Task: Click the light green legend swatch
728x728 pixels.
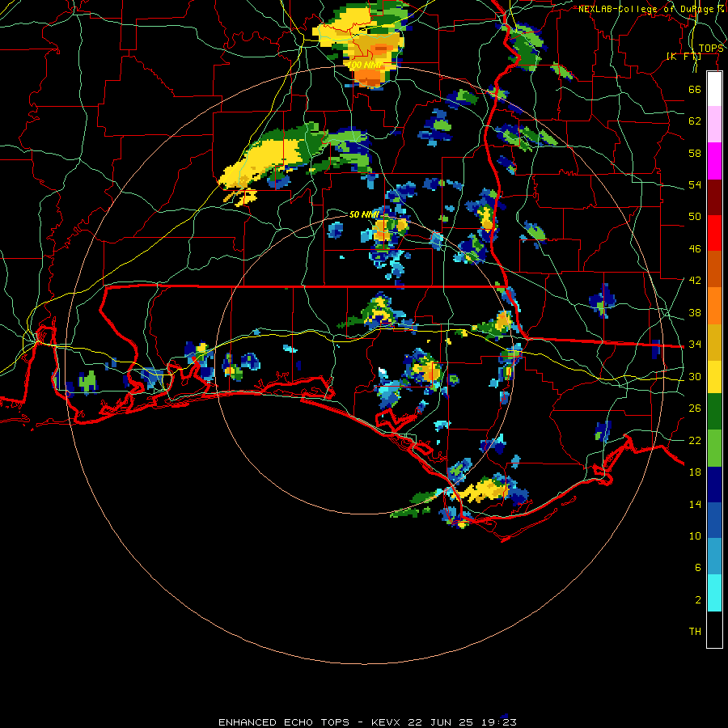Action: click(x=714, y=448)
